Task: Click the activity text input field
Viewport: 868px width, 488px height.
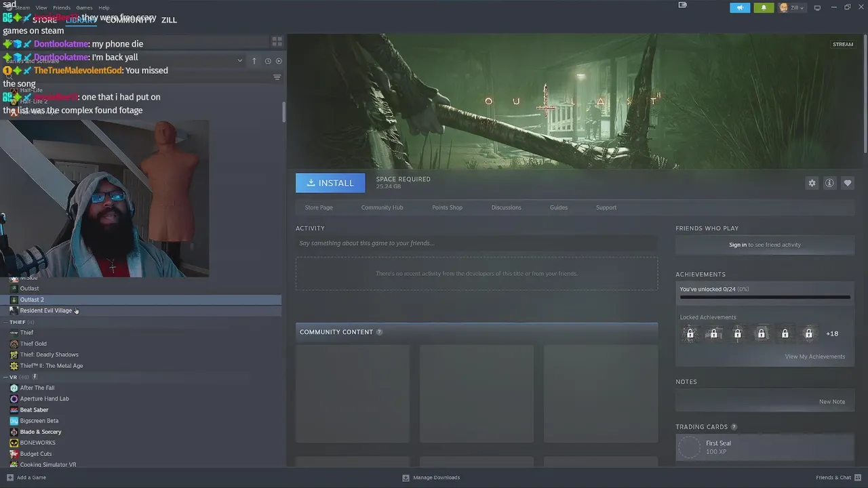Action: coord(477,243)
